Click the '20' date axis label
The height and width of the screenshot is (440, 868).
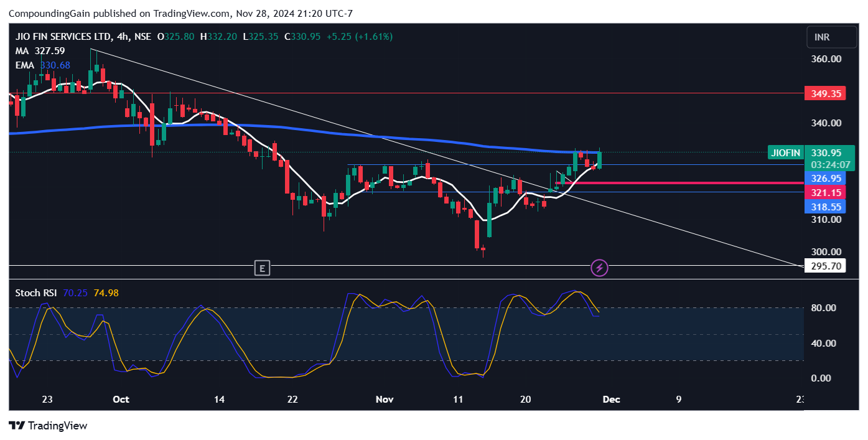(525, 400)
